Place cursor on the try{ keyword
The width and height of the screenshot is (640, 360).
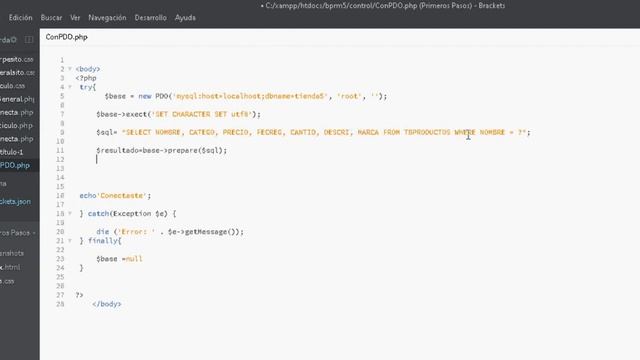[88, 87]
